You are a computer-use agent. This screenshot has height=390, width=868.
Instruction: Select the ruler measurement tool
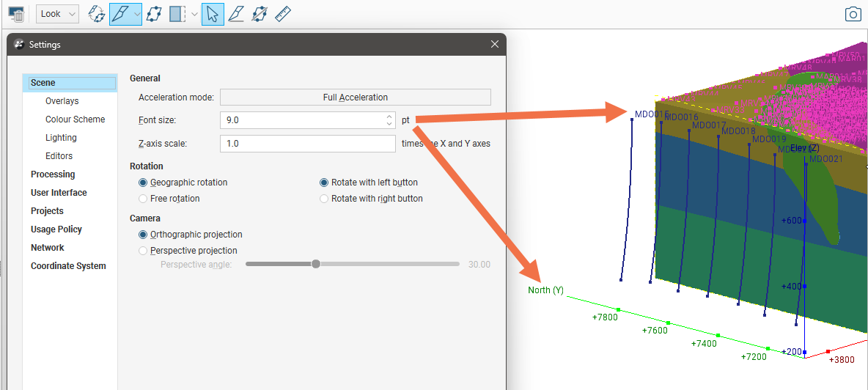pyautogui.click(x=283, y=14)
